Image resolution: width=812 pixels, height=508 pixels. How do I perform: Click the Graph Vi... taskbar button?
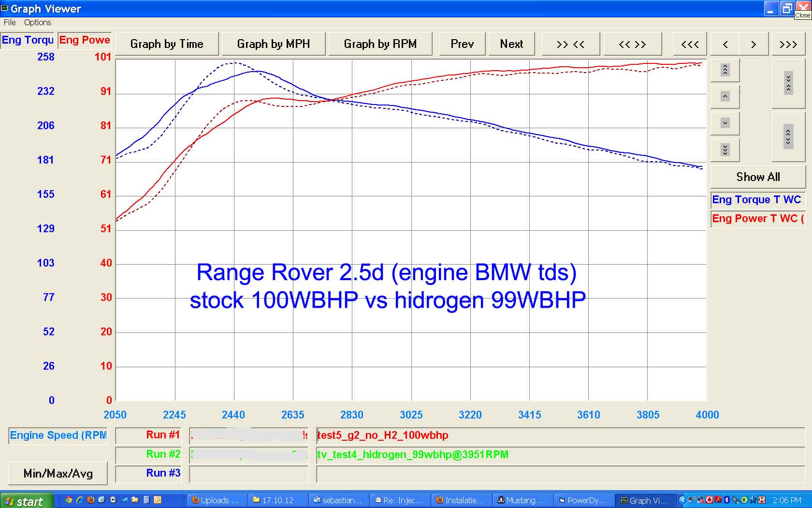(x=645, y=501)
